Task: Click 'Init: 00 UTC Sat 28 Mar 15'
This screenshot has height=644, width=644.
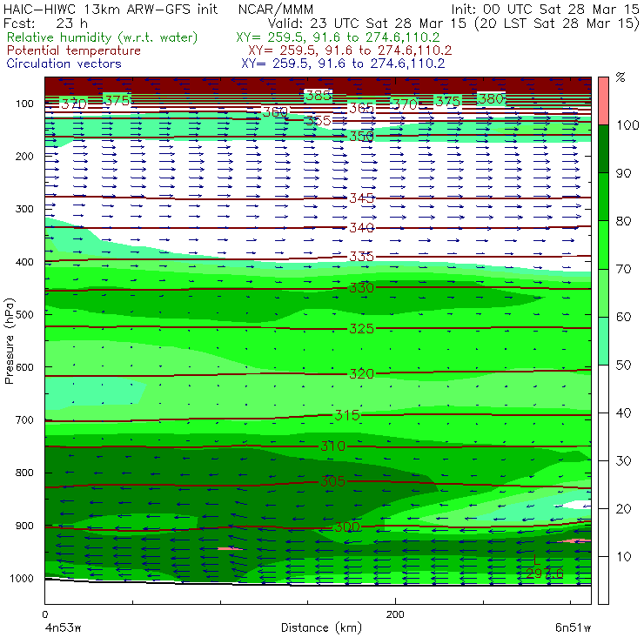Action: [x=545, y=9]
